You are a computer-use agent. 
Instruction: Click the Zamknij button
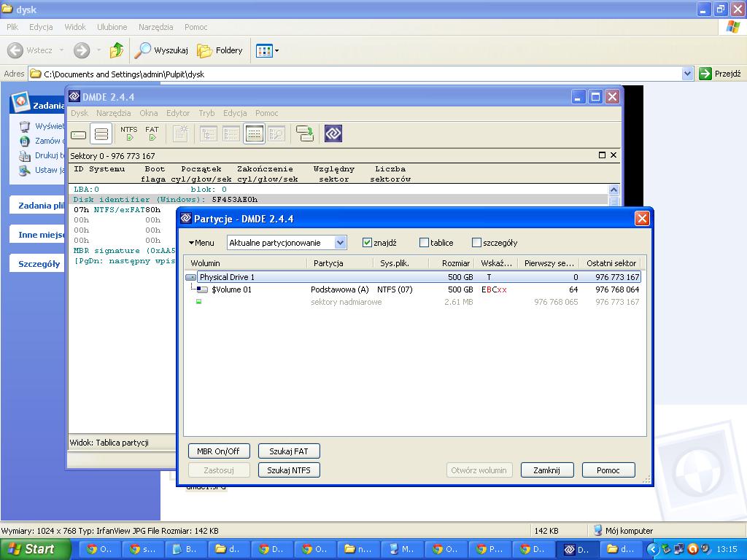pyautogui.click(x=547, y=470)
